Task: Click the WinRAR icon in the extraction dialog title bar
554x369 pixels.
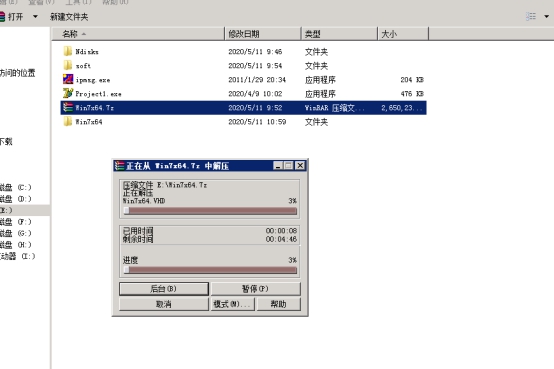Action: point(120,165)
